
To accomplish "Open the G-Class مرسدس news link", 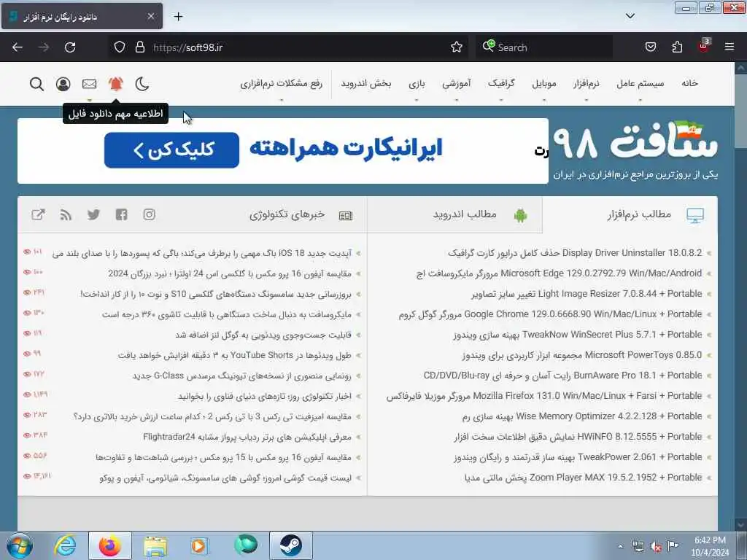I will pyautogui.click(x=242, y=376).
